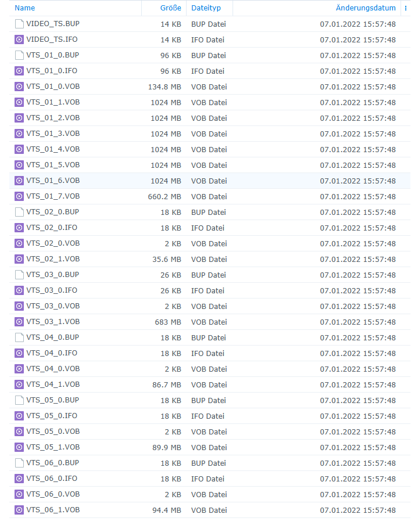Click the 89.9 MB size value
The height and width of the screenshot is (532, 411).
(166, 448)
